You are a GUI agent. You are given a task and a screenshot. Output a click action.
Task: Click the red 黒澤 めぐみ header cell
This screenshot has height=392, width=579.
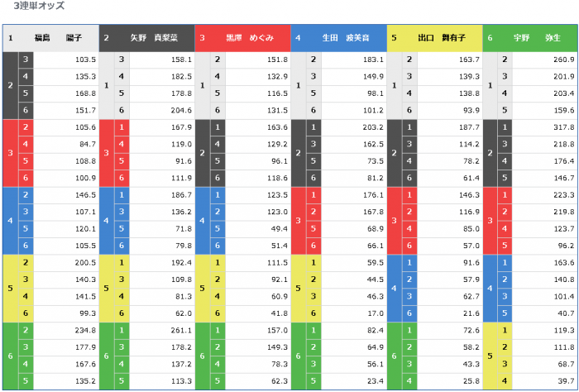(242, 38)
